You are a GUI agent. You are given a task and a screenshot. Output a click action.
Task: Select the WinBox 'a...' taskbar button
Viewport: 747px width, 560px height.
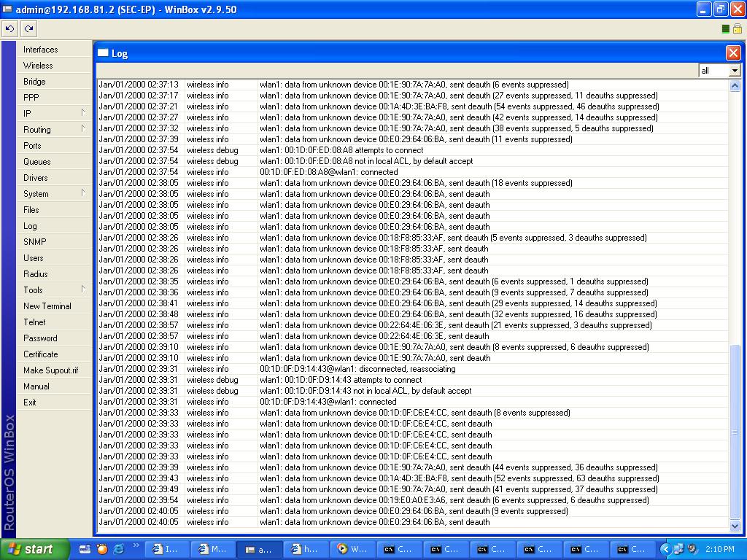[260, 549]
